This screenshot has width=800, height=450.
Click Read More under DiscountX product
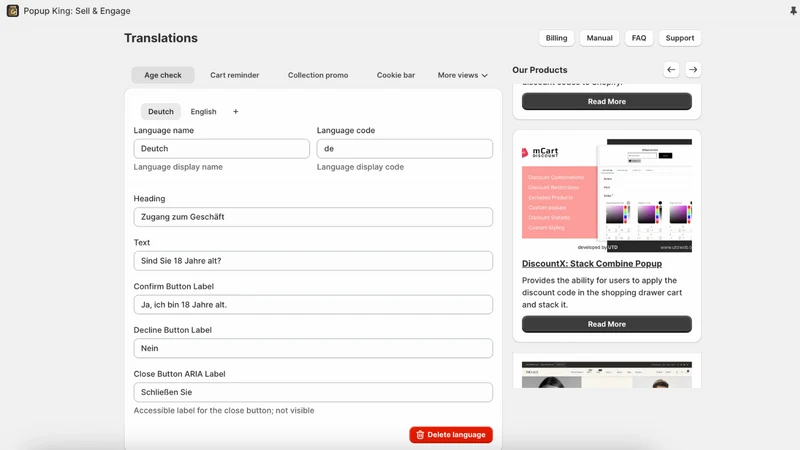coord(607,324)
